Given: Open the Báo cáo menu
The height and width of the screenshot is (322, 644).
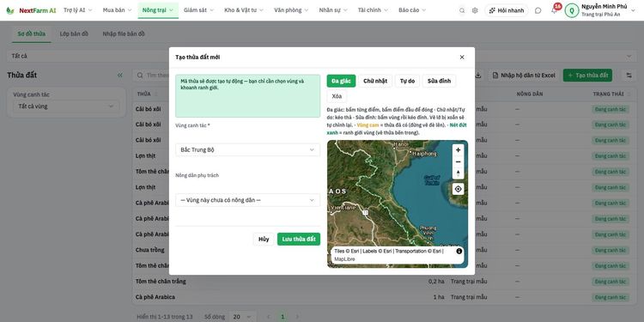Looking at the screenshot, I should pos(412,10).
